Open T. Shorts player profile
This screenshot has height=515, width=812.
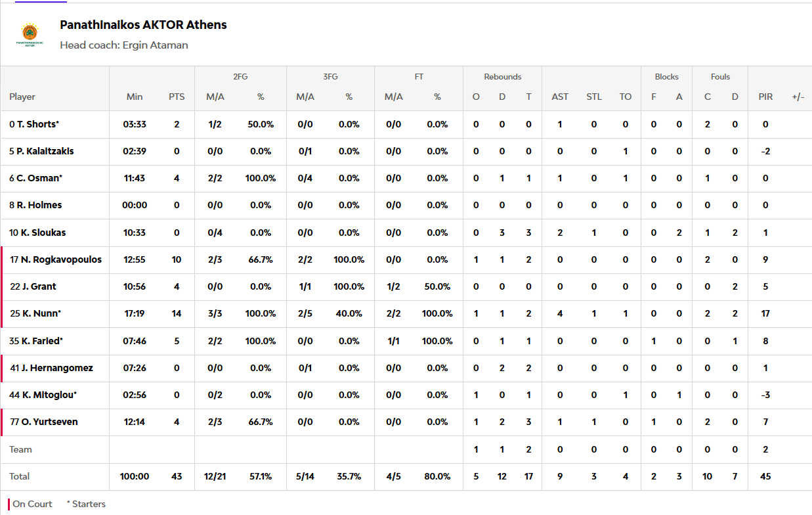[x=38, y=124]
